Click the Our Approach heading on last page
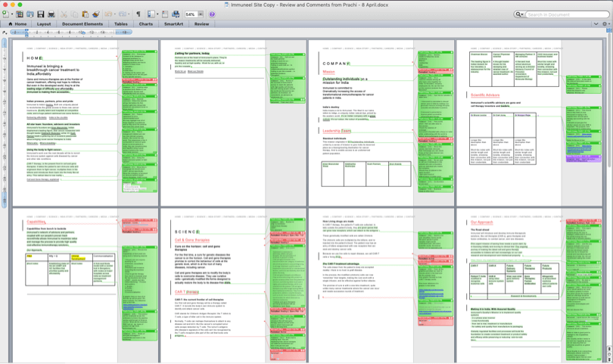The image size is (613, 364). tap(481, 222)
